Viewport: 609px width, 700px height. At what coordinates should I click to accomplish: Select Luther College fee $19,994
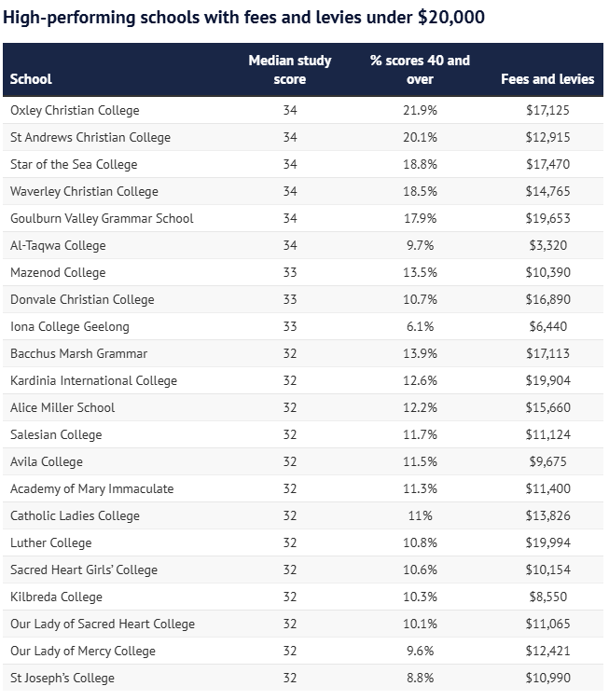tap(547, 542)
